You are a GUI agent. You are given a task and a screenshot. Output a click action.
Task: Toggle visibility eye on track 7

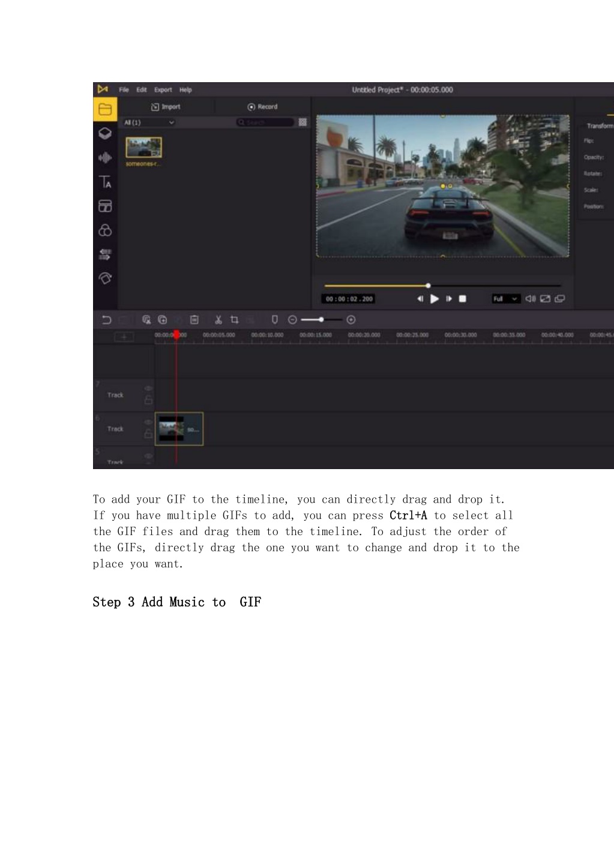(x=148, y=388)
